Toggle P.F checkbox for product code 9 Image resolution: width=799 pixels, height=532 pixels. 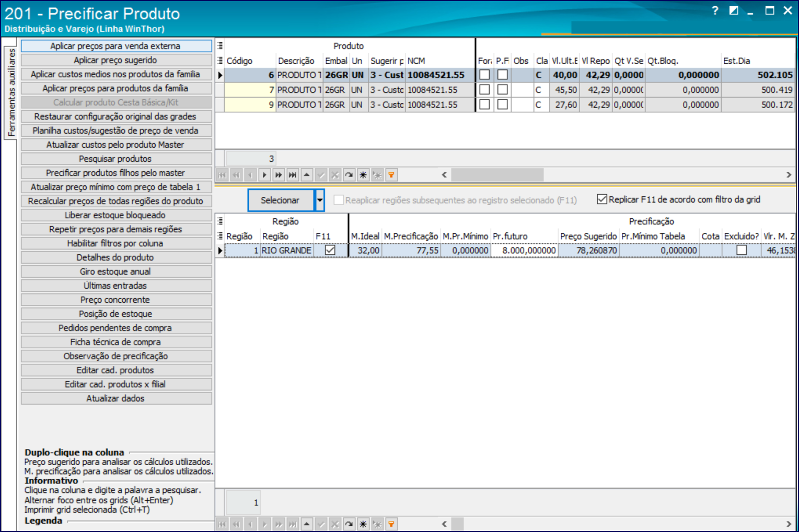pyautogui.click(x=503, y=104)
